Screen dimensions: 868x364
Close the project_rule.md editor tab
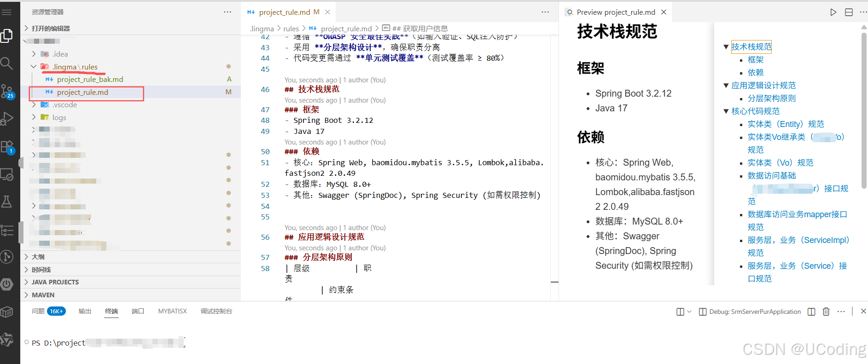click(x=327, y=12)
